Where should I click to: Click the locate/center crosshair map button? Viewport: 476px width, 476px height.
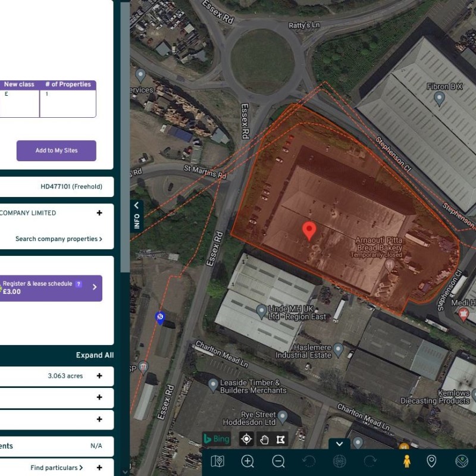246,439
